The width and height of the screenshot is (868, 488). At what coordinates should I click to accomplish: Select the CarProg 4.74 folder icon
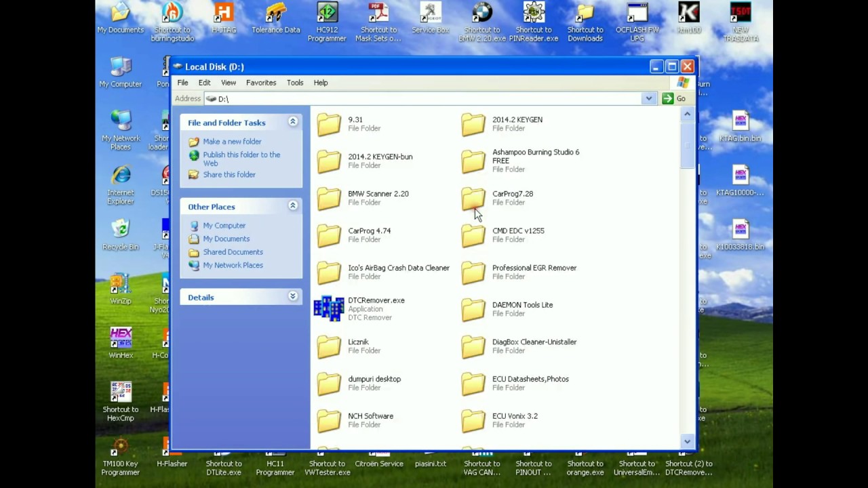click(x=329, y=235)
